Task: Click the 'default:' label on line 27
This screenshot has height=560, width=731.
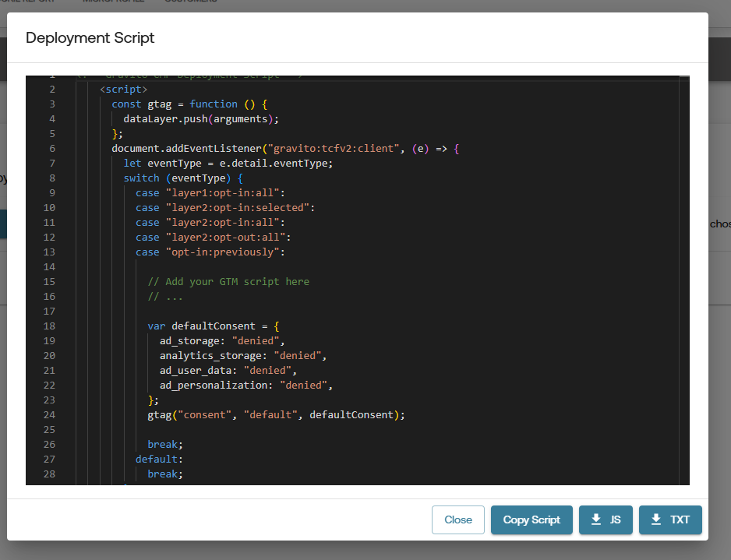Action: click(x=159, y=460)
